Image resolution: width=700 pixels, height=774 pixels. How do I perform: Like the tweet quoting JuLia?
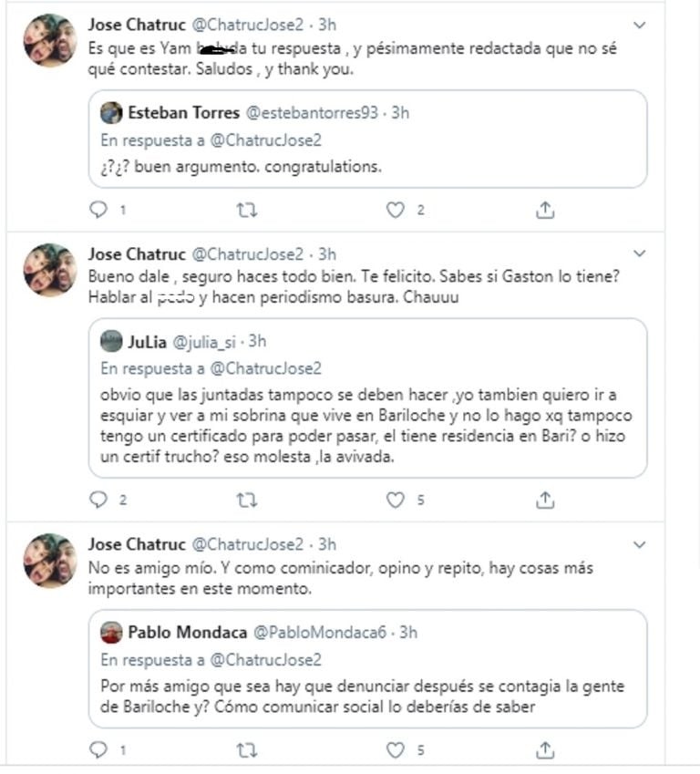[395, 500]
